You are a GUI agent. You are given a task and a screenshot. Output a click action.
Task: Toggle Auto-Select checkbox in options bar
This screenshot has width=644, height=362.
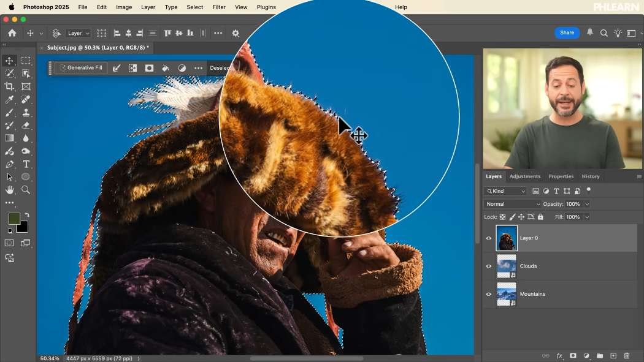[56, 33]
